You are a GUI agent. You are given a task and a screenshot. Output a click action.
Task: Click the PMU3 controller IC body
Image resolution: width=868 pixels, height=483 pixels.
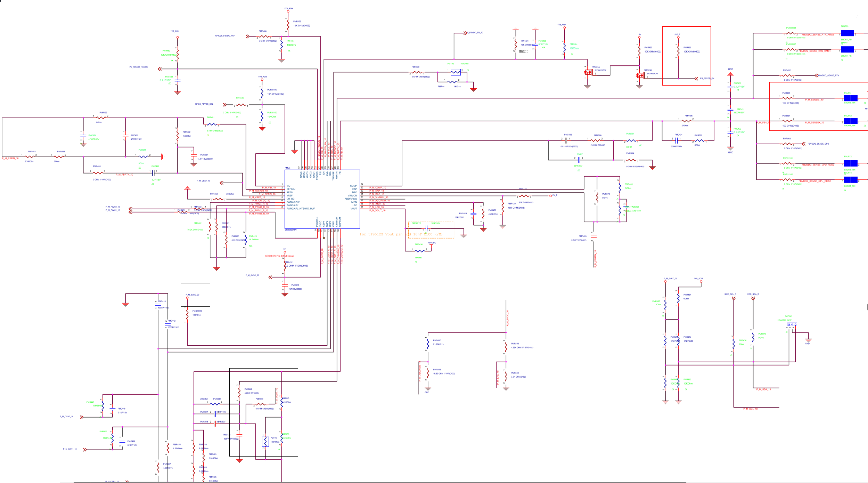[322, 199]
